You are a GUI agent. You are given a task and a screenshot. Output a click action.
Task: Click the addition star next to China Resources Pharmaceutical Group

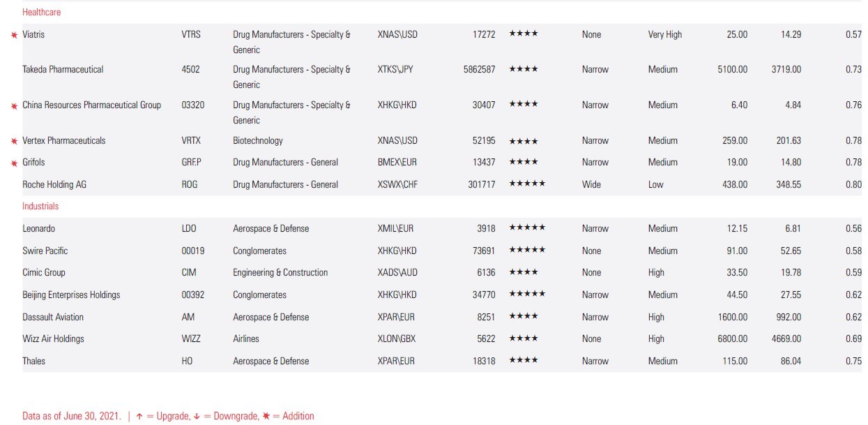pyautogui.click(x=14, y=106)
